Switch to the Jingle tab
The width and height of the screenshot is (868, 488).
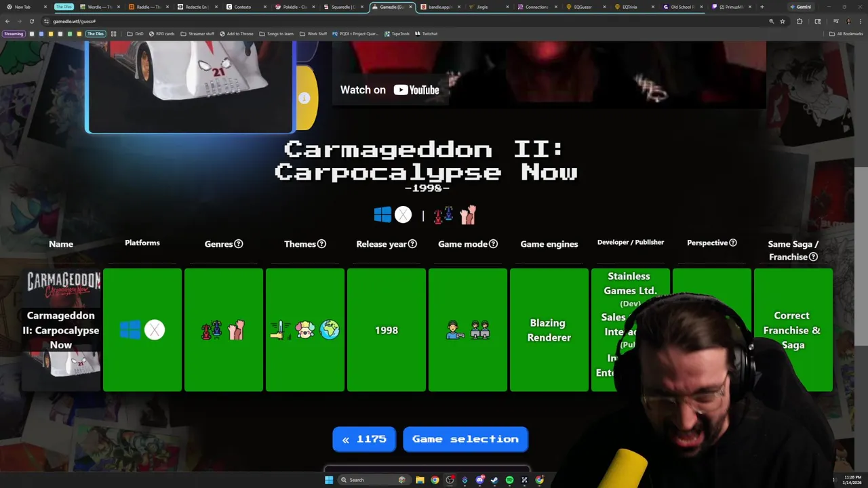tap(490, 7)
